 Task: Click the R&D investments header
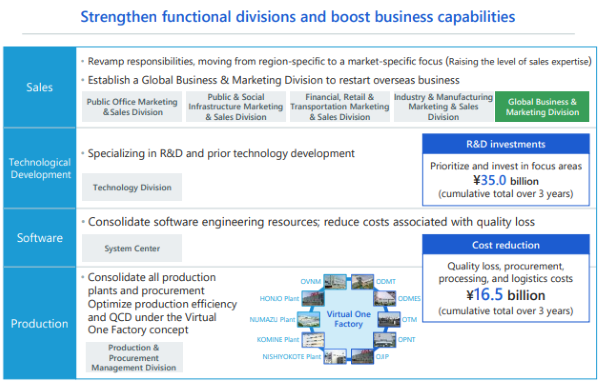coord(505,144)
